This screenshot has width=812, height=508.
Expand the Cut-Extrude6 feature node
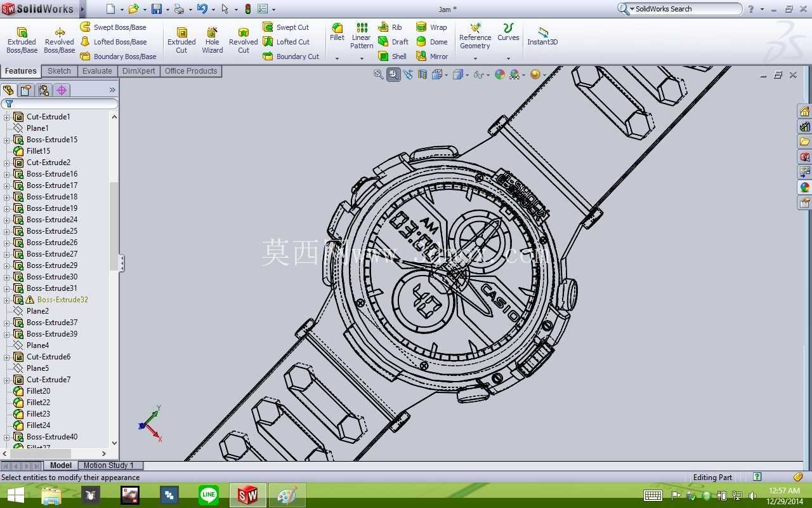[x=6, y=357]
